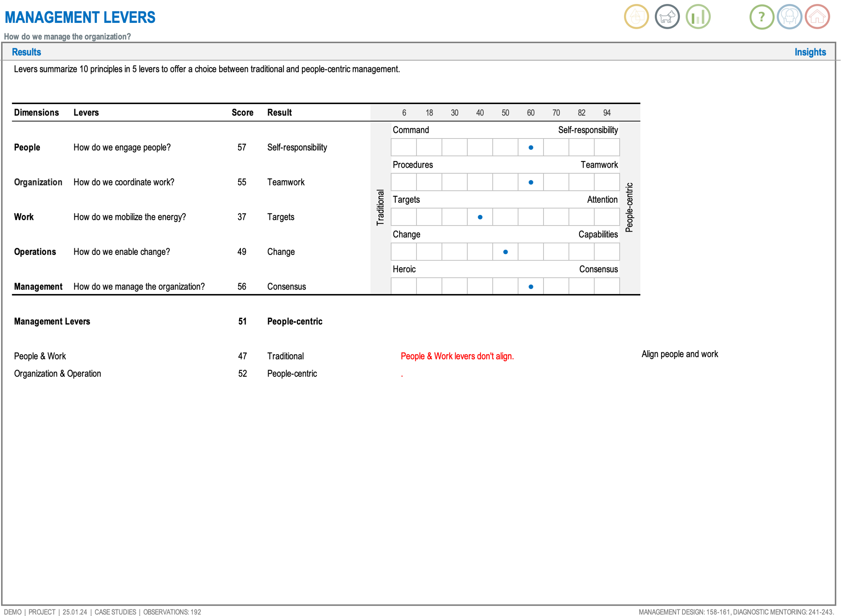841x616 pixels.
Task: Click the vertical Traditional axis label
Action: point(380,208)
